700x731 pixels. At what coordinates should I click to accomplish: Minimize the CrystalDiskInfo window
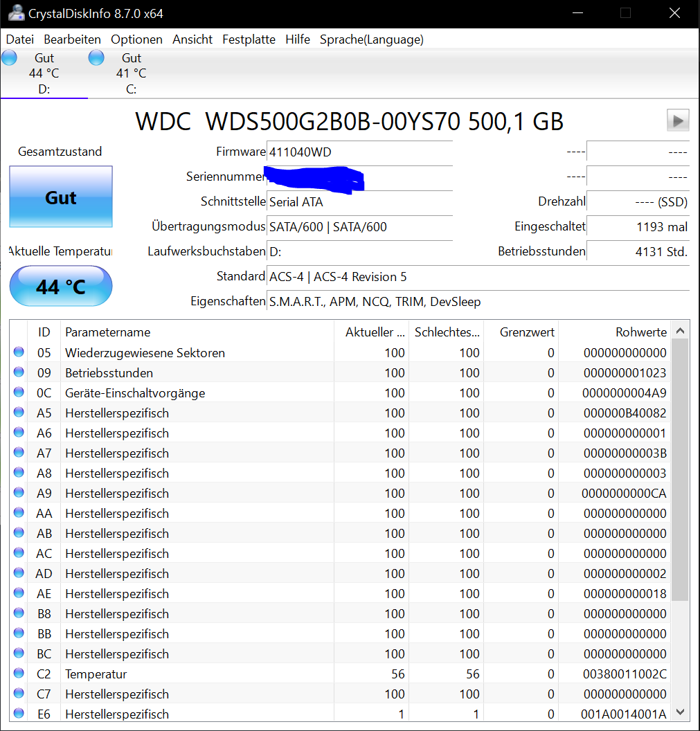578,13
